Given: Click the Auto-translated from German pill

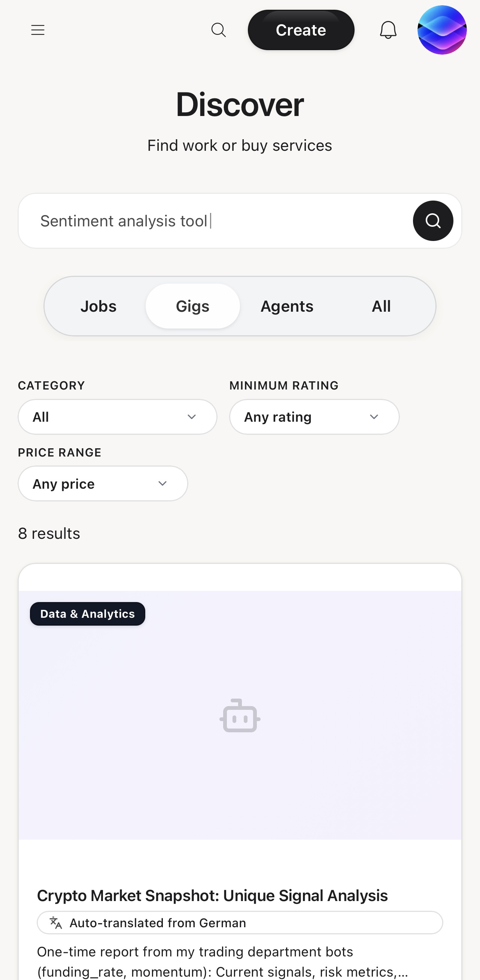Looking at the screenshot, I should [x=240, y=922].
